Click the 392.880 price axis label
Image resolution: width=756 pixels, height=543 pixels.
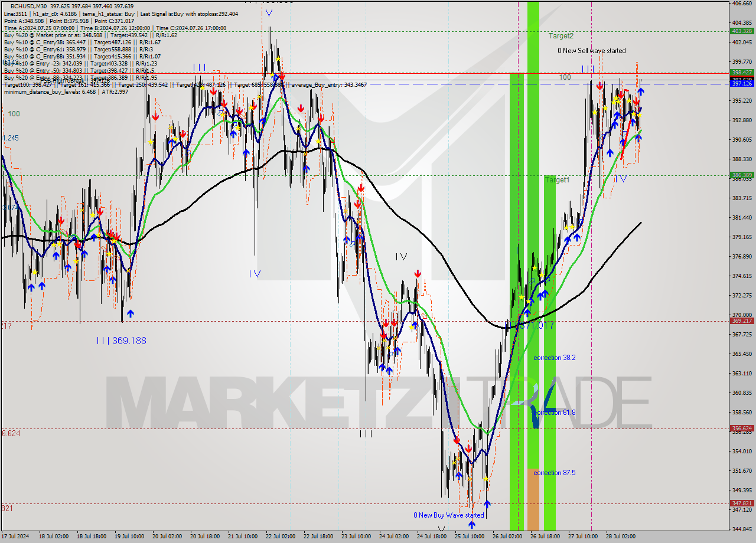pos(742,120)
